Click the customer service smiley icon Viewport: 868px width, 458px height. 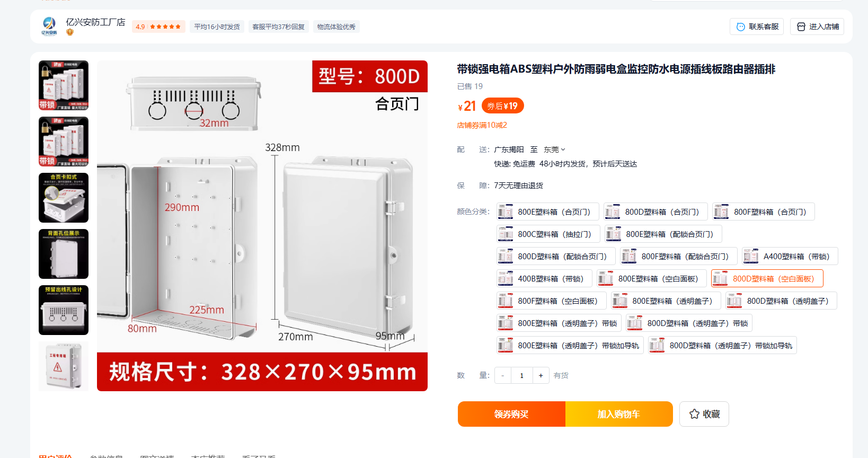(x=741, y=27)
